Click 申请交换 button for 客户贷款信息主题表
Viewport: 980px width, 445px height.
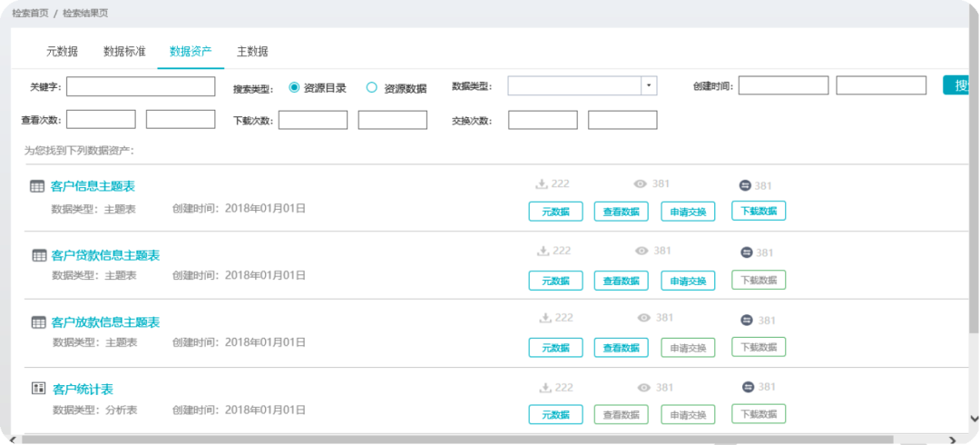tap(688, 281)
